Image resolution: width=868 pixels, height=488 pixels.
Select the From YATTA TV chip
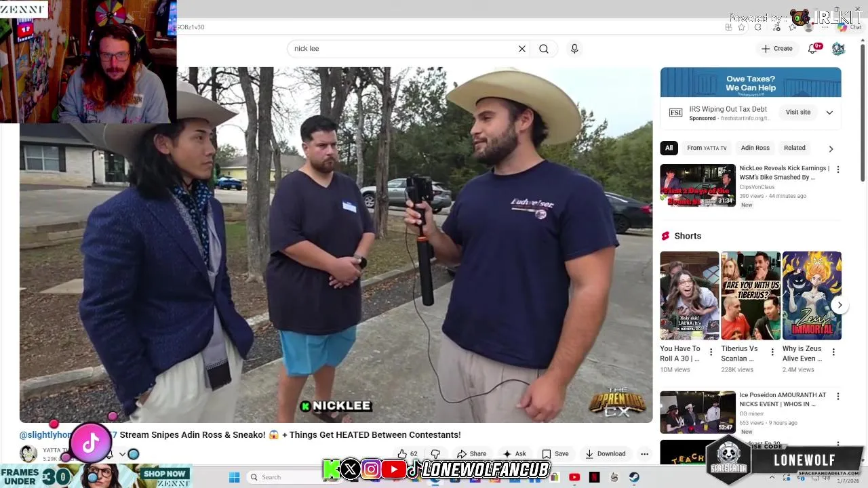pyautogui.click(x=707, y=148)
